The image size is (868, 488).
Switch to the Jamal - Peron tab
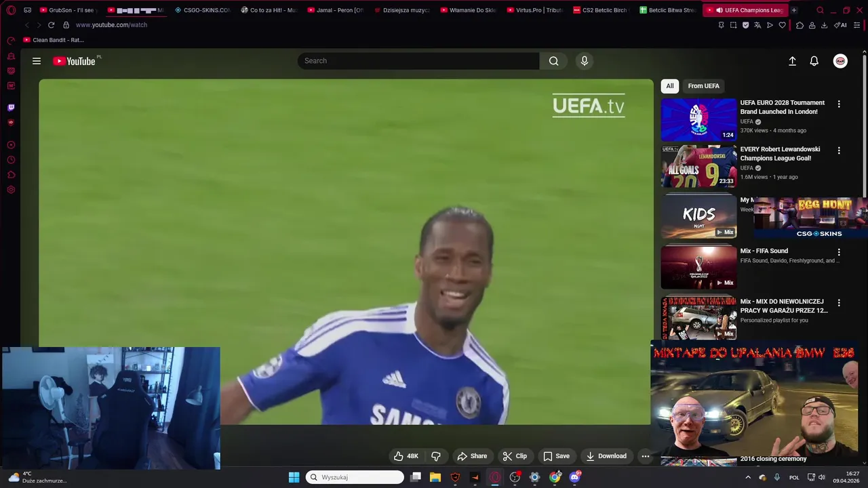pos(334,10)
